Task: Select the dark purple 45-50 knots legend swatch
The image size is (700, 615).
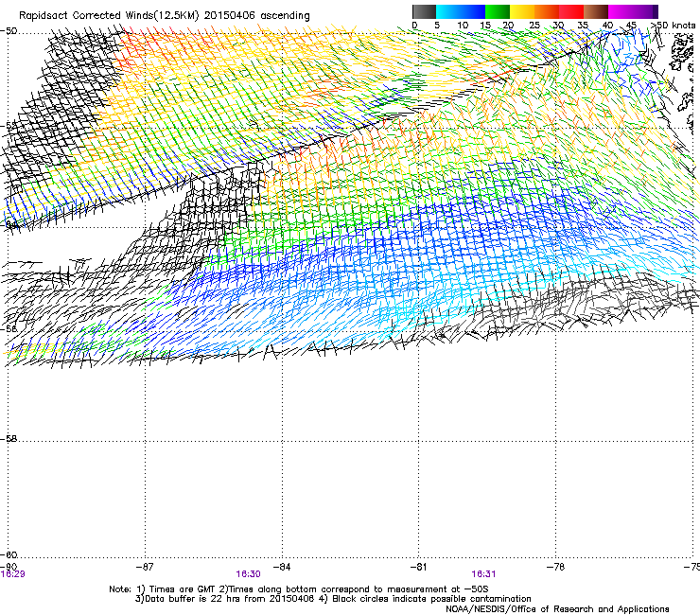Action: 645,11
